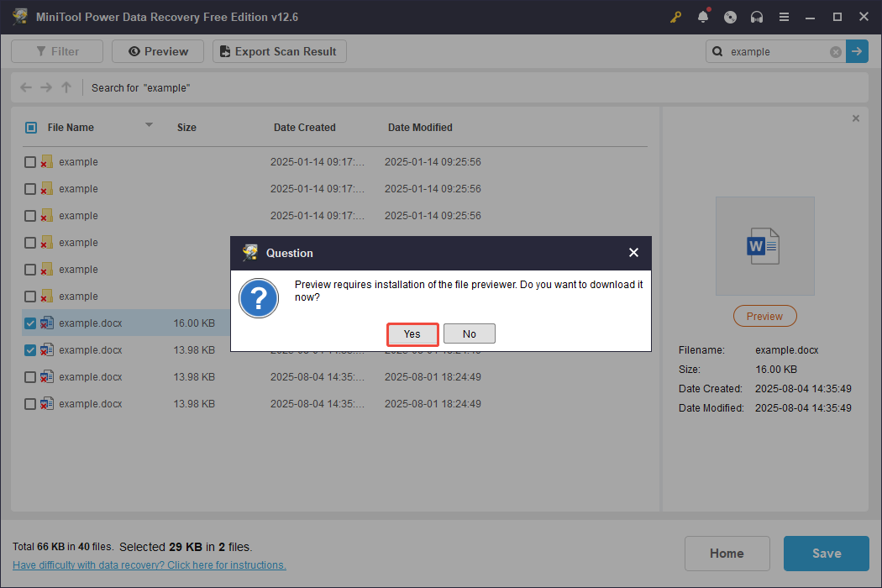Open the hamburger menu icon
Viewport: 882px width, 588px height.
[x=784, y=17]
